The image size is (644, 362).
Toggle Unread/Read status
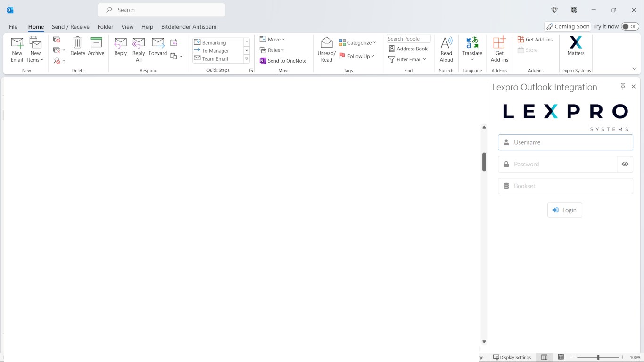[x=327, y=49]
